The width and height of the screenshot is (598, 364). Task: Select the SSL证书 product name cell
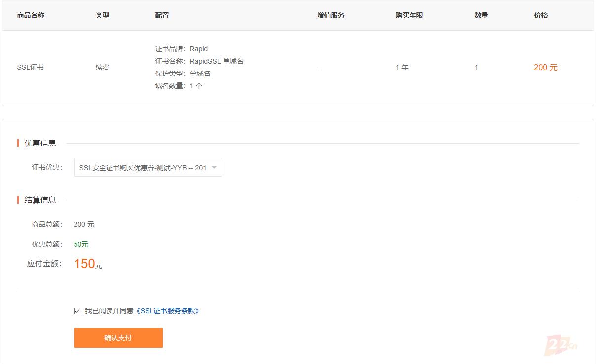pyautogui.click(x=31, y=67)
